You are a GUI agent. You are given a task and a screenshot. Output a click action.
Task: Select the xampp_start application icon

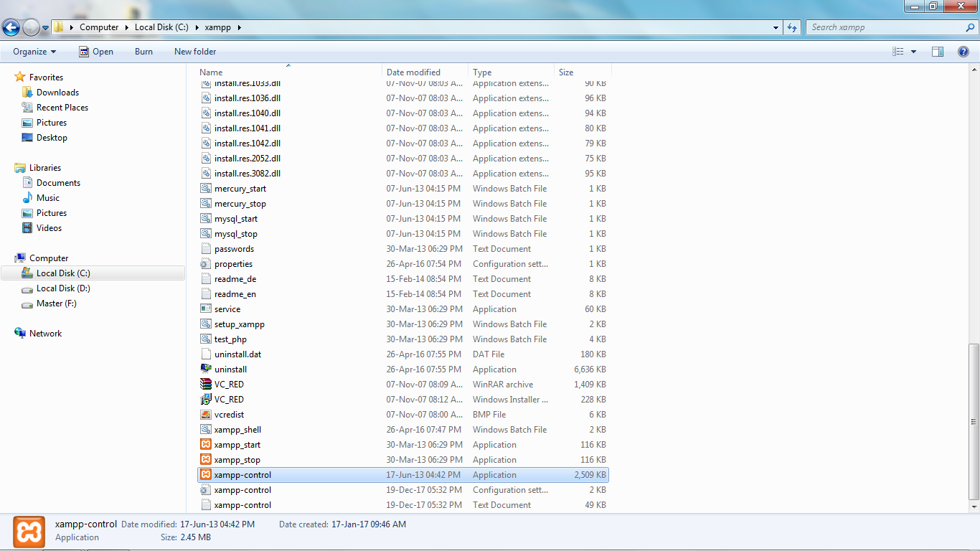pos(206,445)
